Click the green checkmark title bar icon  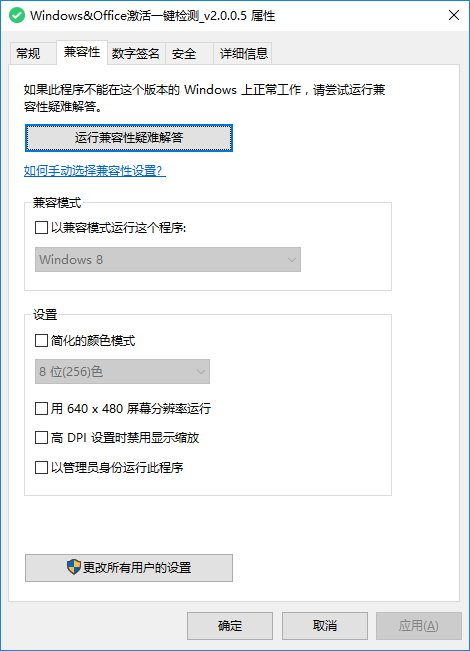point(17,16)
